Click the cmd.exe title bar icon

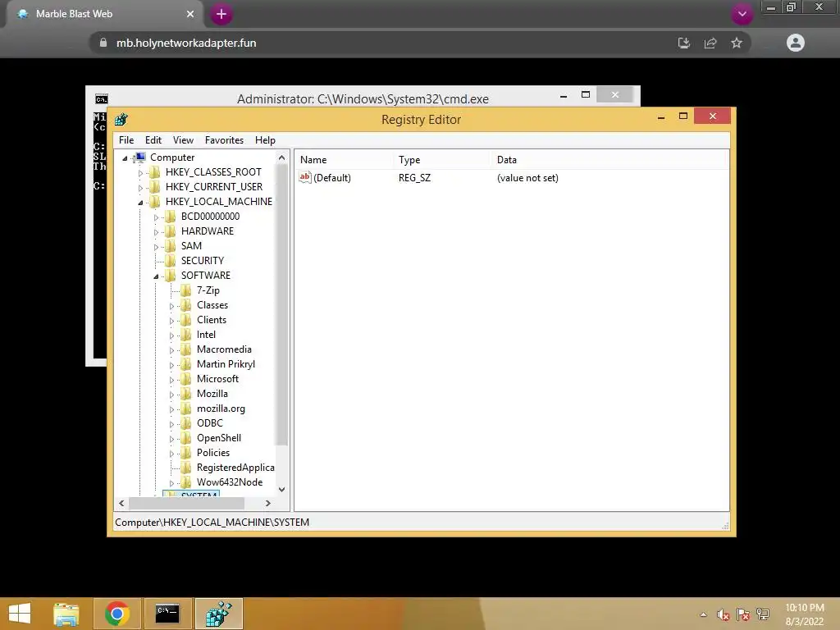click(x=101, y=99)
